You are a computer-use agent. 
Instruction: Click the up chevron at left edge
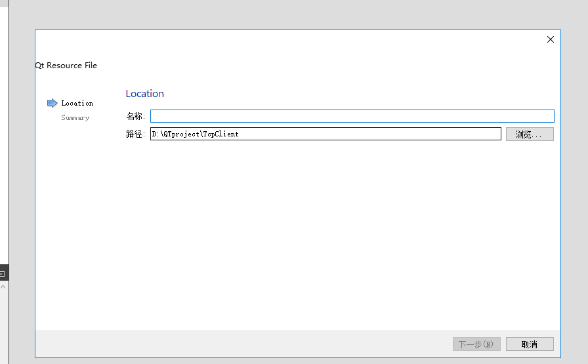click(x=3, y=287)
